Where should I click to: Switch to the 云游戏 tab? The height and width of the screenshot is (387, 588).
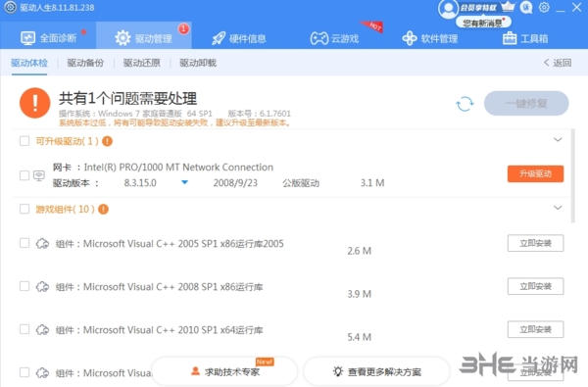pos(334,38)
